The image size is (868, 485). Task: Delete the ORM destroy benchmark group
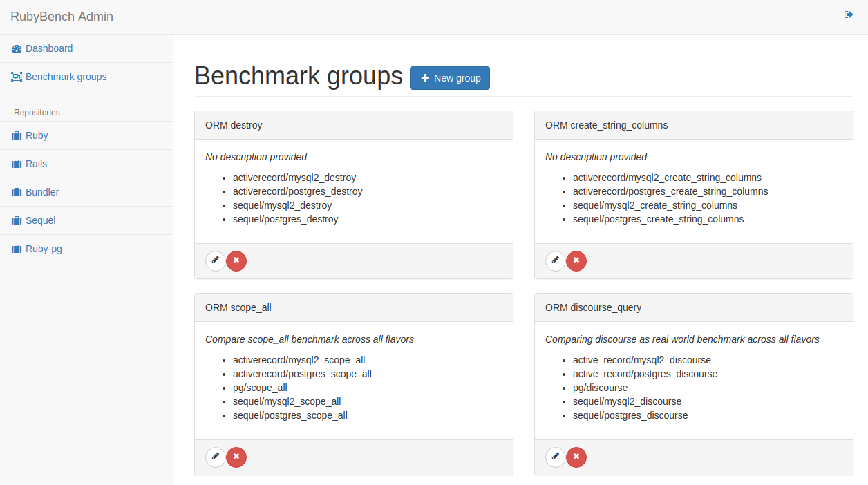pos(236,261)
